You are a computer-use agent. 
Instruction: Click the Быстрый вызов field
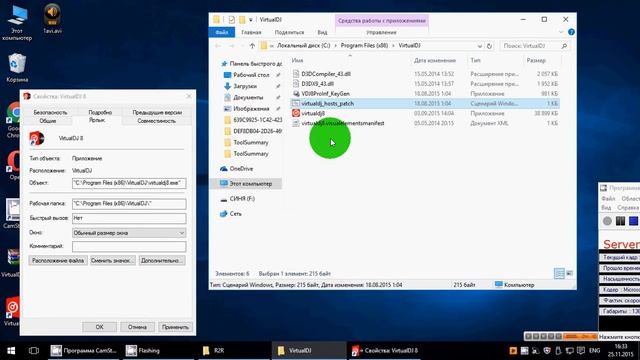[x=129, y=218]
